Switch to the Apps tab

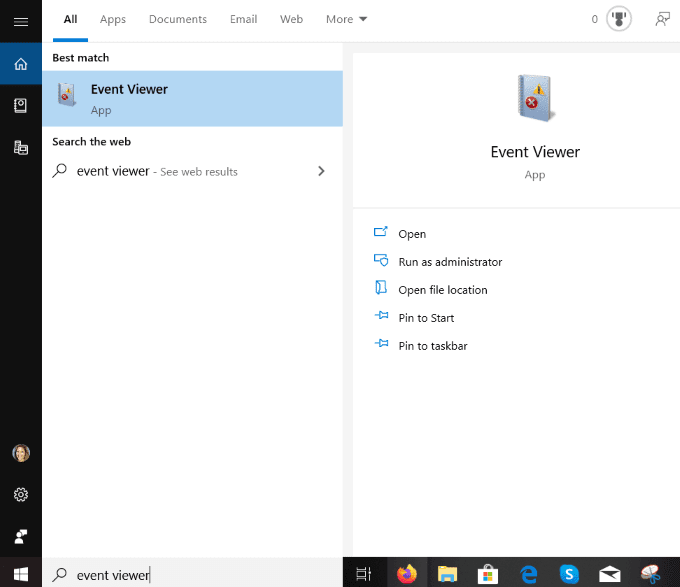(x=113, y=19)
